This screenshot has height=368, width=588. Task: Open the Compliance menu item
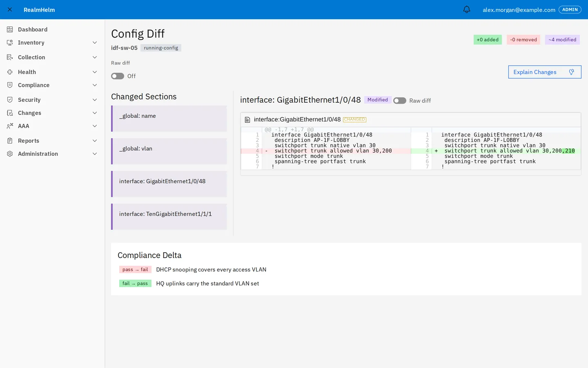52,85
